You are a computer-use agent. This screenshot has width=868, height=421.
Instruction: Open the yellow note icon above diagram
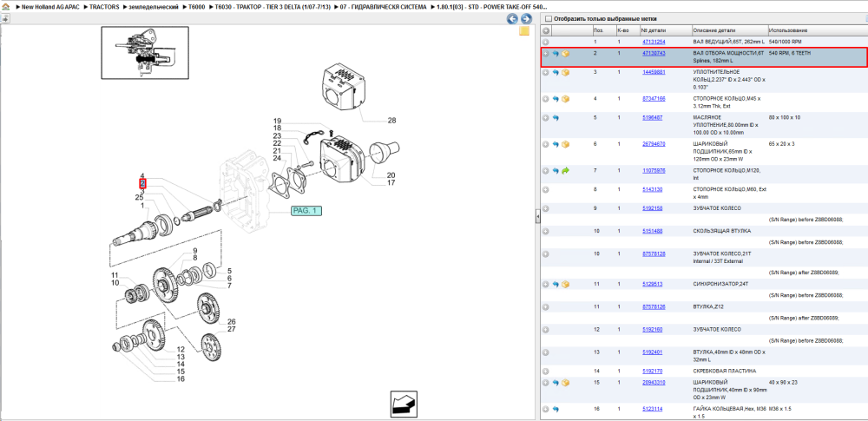(523, 31)
